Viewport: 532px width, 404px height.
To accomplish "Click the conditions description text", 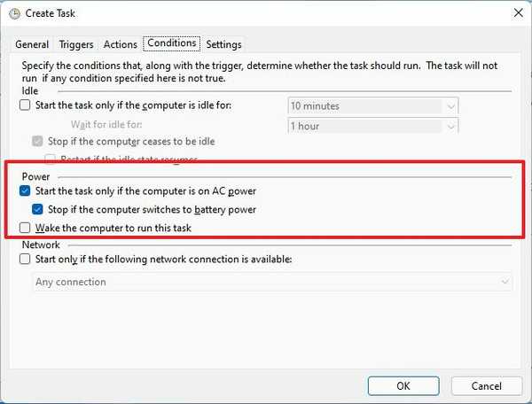I will point(257,73).
